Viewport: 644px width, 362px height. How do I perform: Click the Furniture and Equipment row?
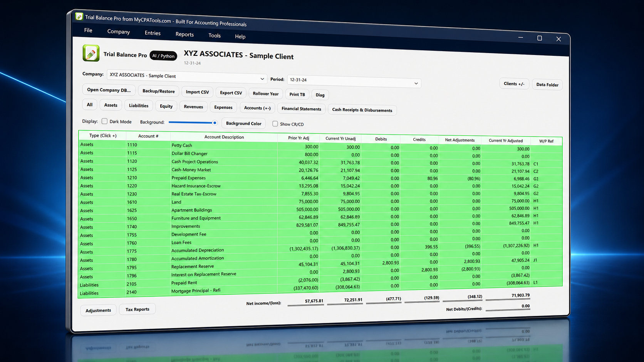(x=320, y=217)
